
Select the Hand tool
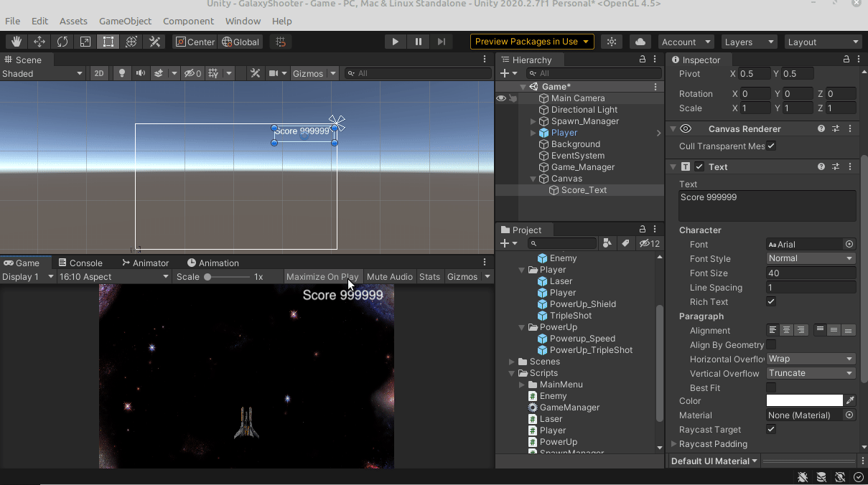click(x=17, y=42)
